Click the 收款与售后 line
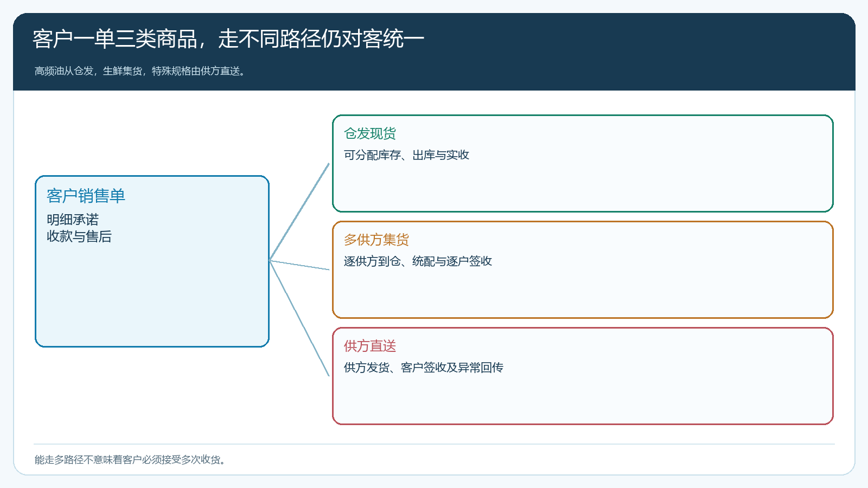 79,236
